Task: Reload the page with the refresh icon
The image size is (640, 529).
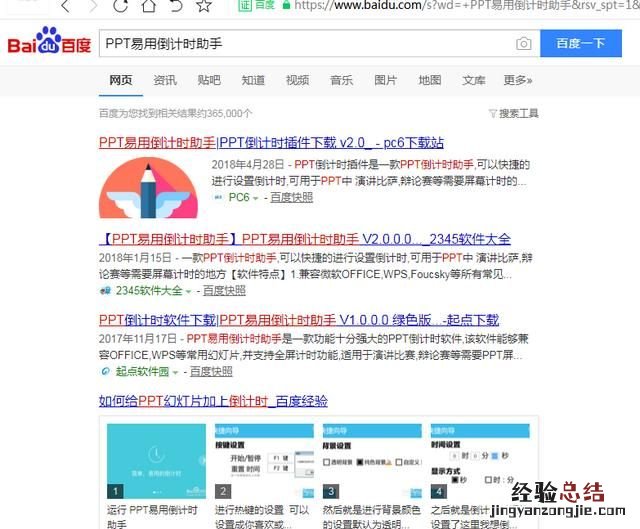Action: tap(120, 6)
